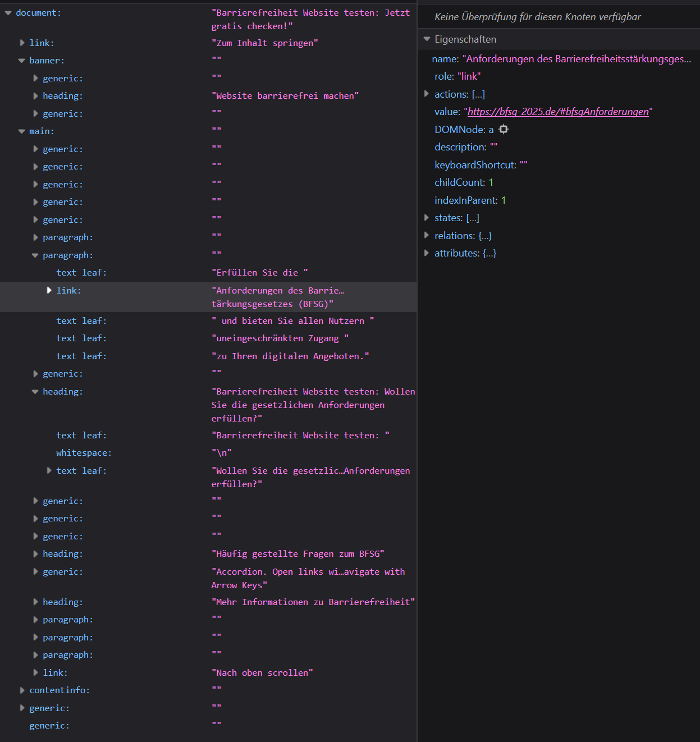700x742 pixels.
Task: Expand the states property
Action: 427,217
